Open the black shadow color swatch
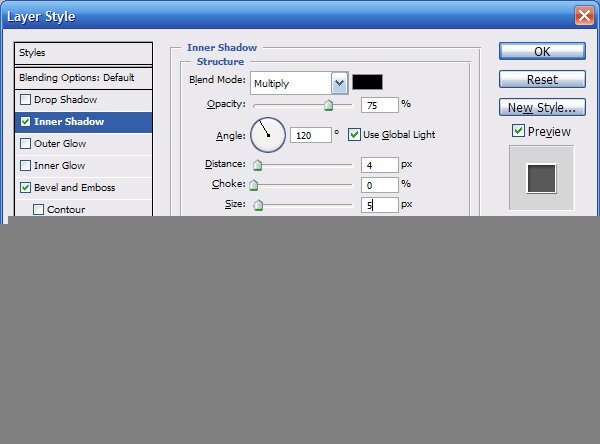The height and width of the screenshot is (444, 600). 367,82
